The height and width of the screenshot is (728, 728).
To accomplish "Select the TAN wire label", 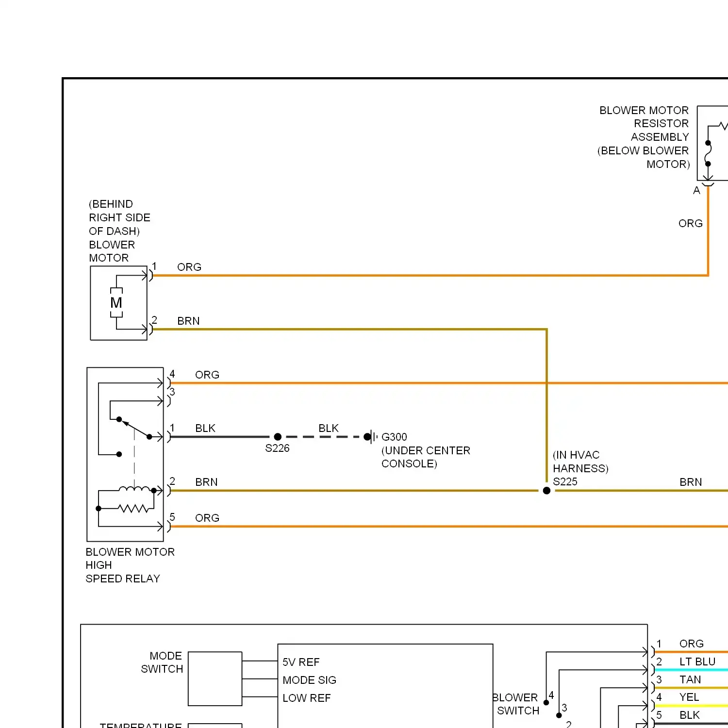I will 690,680.
